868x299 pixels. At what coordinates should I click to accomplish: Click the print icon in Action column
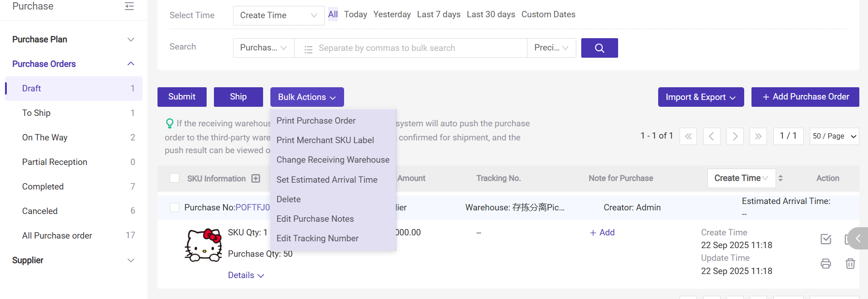(x=826, y=264)
